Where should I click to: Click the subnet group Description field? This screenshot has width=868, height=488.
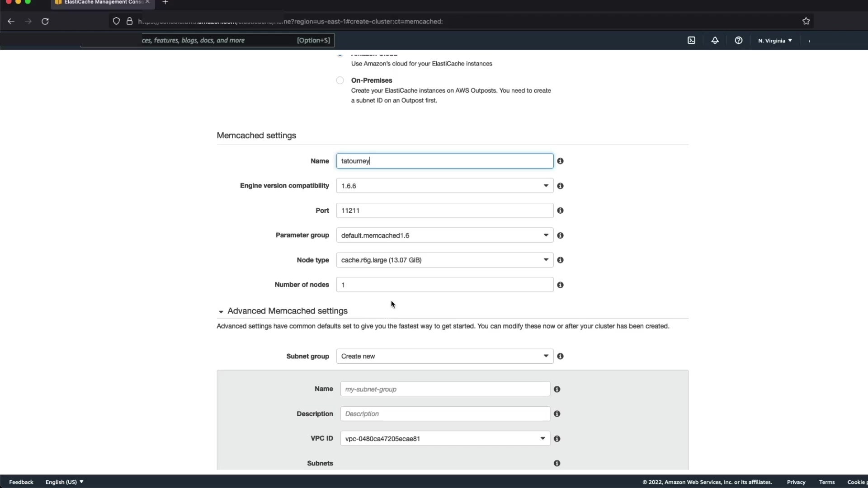[x=445, y=413]
